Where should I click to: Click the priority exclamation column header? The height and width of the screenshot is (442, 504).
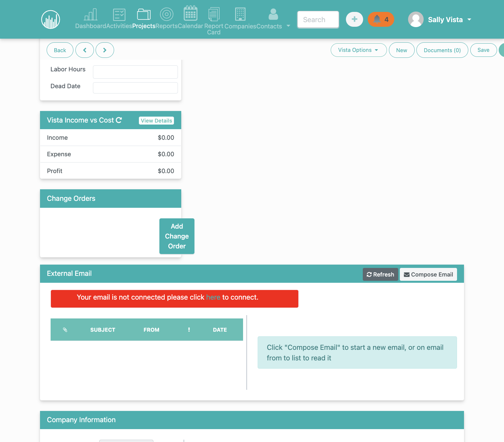(189, 330)
